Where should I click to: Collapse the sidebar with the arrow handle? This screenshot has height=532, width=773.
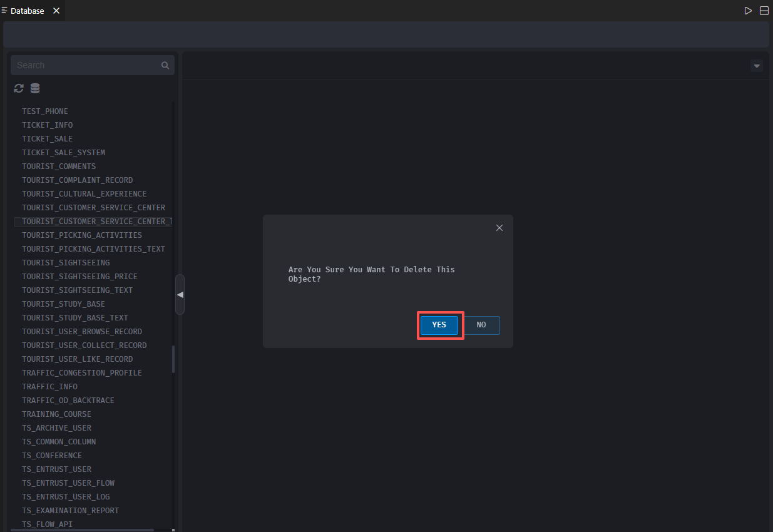point(180,294)
